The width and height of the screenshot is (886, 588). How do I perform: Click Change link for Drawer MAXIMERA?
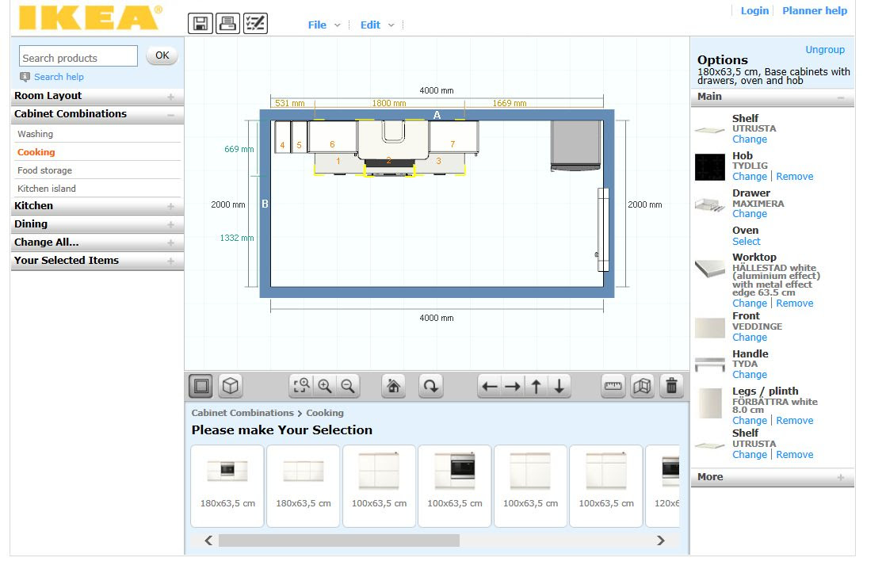(x=749, y=213)
